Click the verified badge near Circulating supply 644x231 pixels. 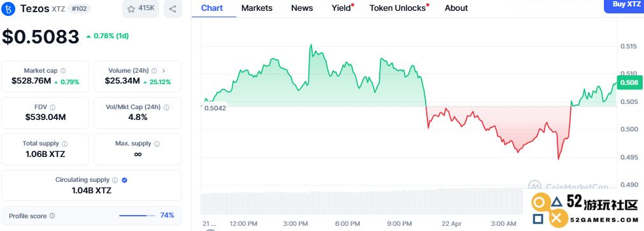pyautogui.click(x=124, y=180)
